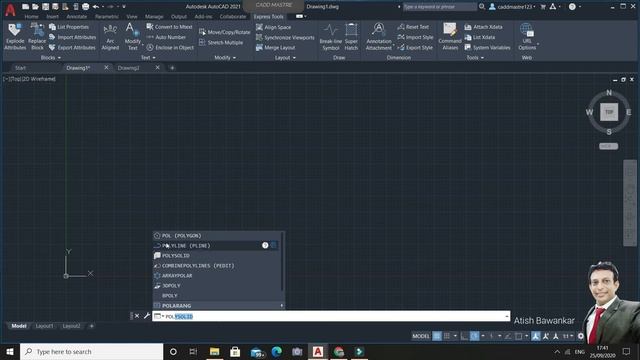Screen dimensions: 640x360
Task: Click Align Space in Layout panel
Action: [x=273, y=27]
